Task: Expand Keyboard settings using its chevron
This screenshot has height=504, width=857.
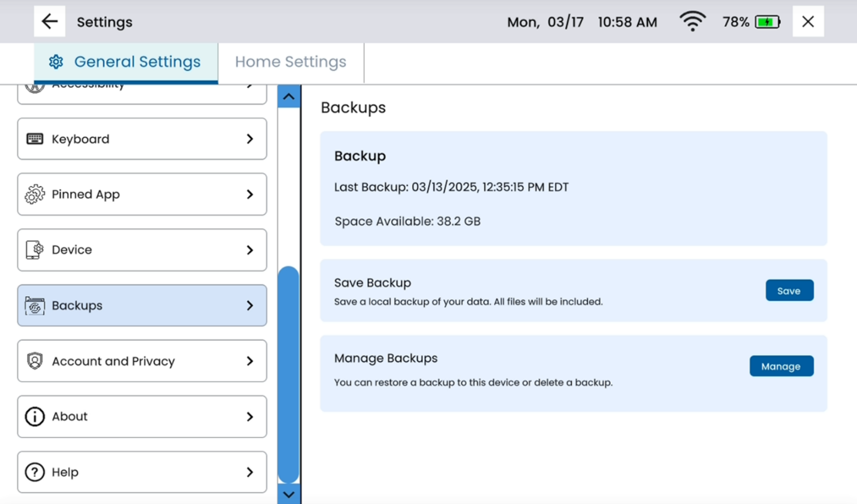Action: [250, 139]
